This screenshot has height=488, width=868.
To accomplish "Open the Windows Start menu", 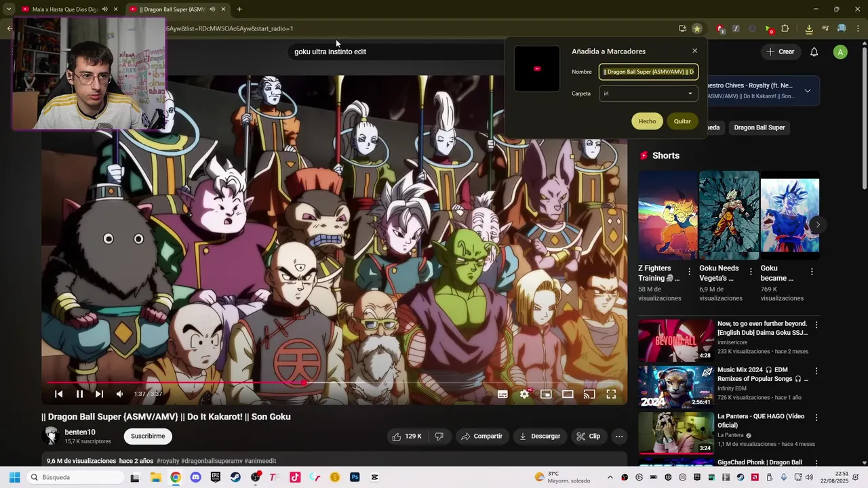I will [x=14, y=477].
